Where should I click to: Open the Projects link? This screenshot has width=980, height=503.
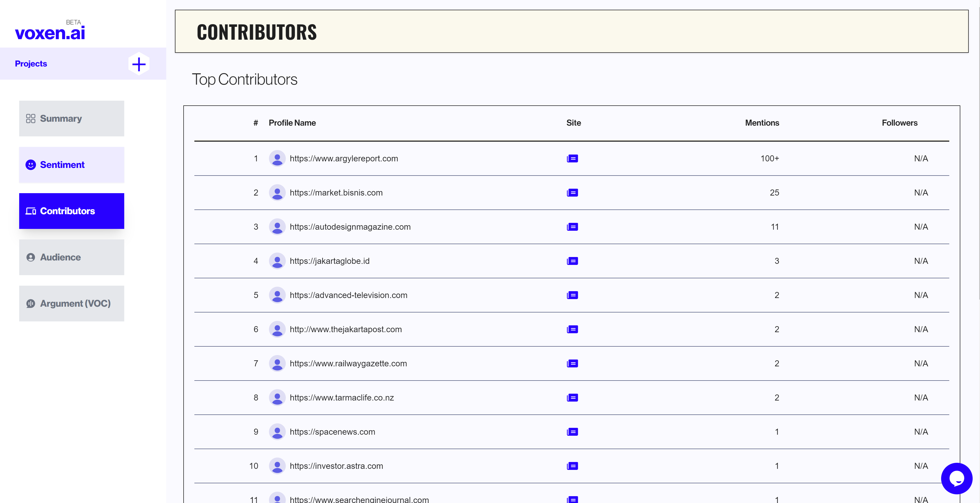pyautogui.click(x=31, y=64)
